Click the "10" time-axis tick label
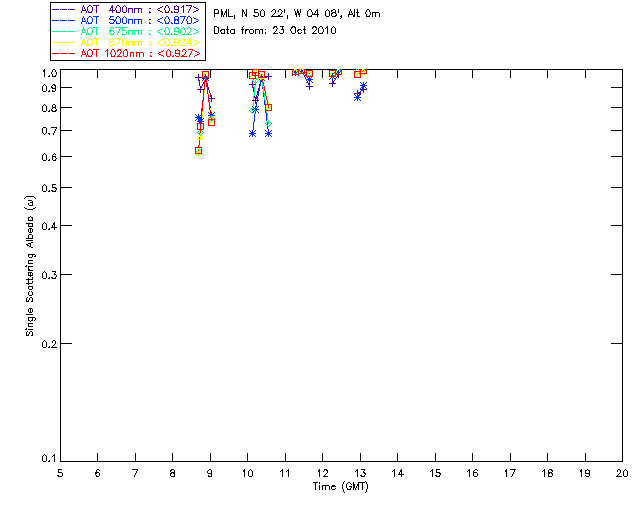Image resolution: width=640 pixels, height=512 pixels. point(247,473)
